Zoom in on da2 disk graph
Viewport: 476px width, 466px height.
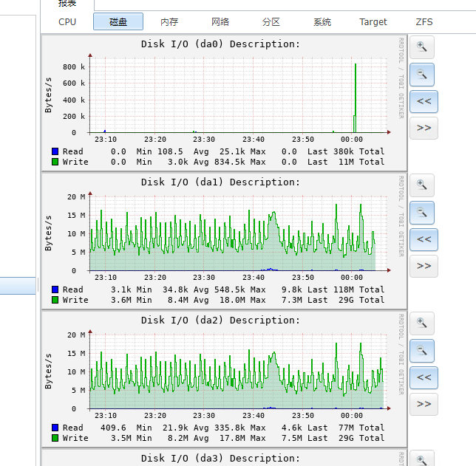click(x=422, y=323)
